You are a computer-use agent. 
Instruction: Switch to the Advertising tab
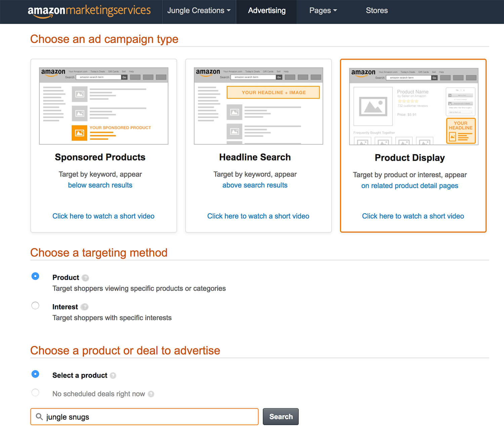[x=267, y=10]
